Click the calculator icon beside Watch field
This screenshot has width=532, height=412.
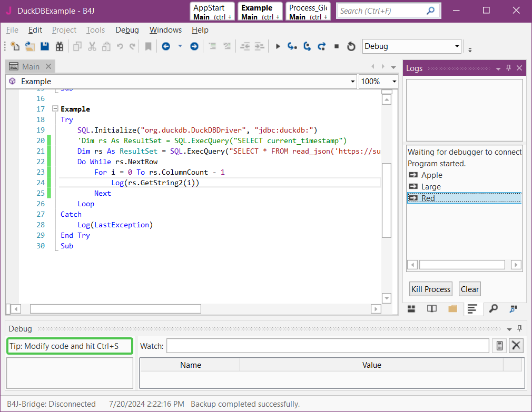[x=499, y=346]
